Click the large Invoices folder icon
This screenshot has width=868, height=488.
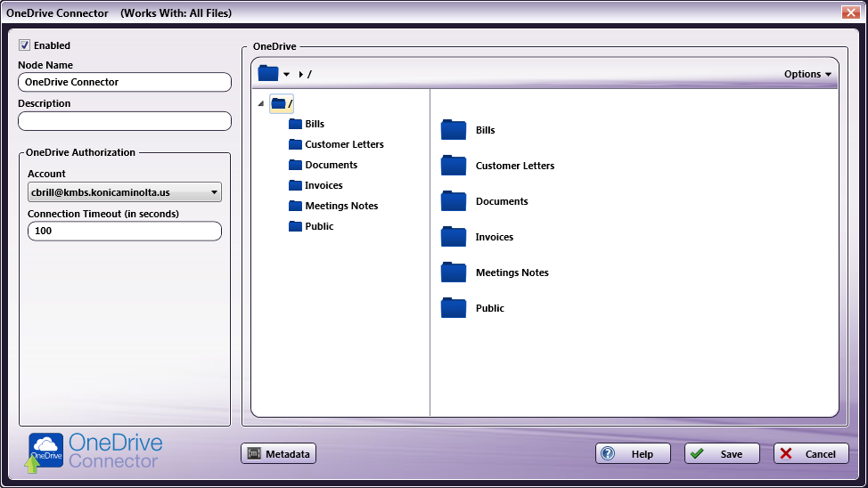tap(454, 236)
